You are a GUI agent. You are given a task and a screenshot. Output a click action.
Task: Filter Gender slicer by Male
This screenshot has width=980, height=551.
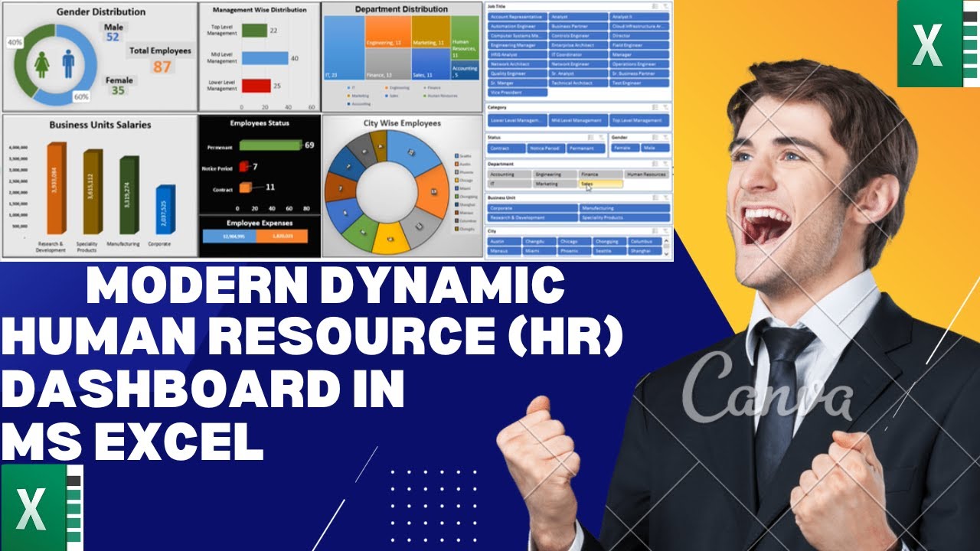[655, 148]
